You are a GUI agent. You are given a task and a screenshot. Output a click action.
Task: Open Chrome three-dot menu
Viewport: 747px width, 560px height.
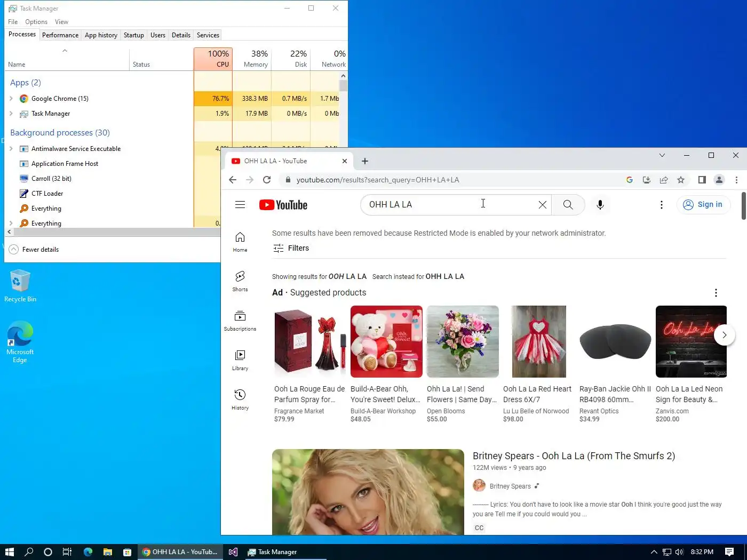coord(736,180)
